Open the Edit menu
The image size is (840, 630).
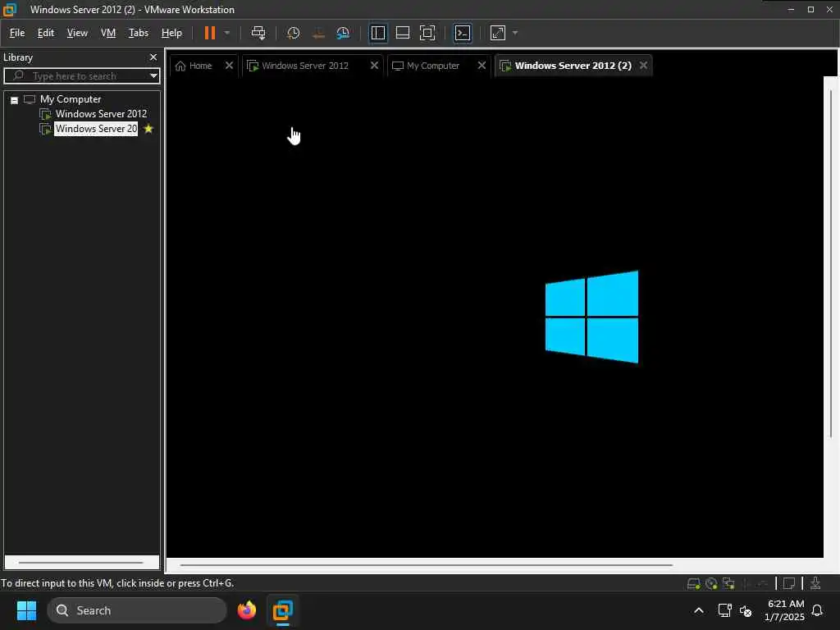46,33
